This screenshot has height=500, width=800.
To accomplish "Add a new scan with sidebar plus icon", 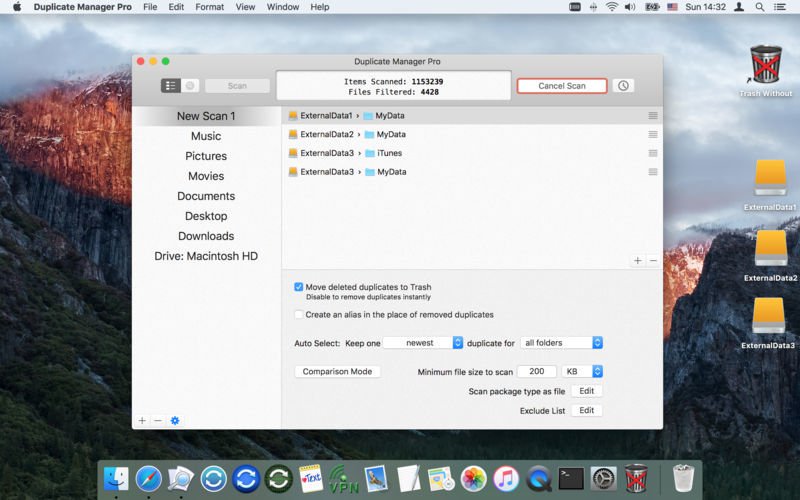I will 142,420.
